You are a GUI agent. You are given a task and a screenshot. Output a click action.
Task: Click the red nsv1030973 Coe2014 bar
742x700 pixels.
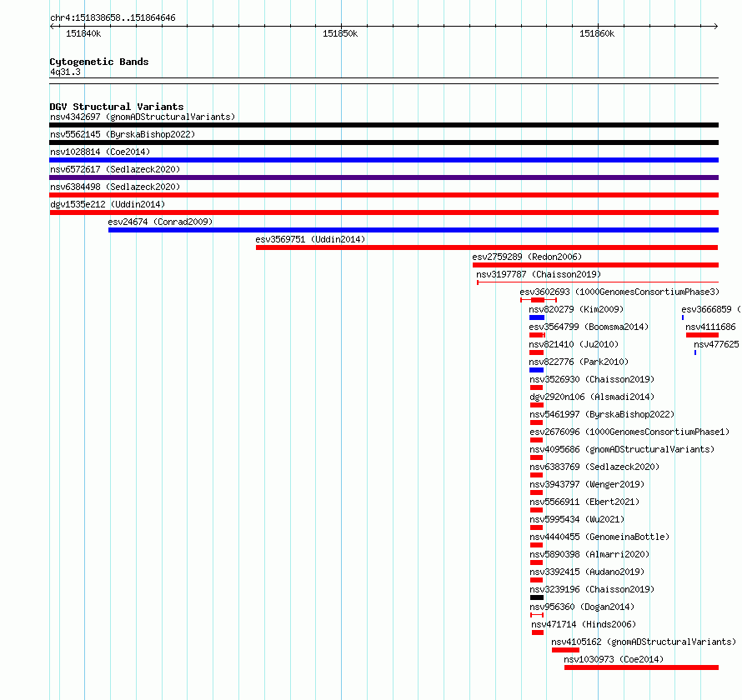(x=641, y=667)
